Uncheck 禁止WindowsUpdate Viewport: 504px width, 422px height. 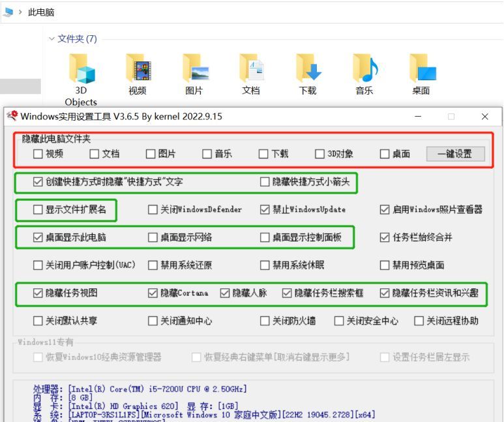[x=265, y=210]
